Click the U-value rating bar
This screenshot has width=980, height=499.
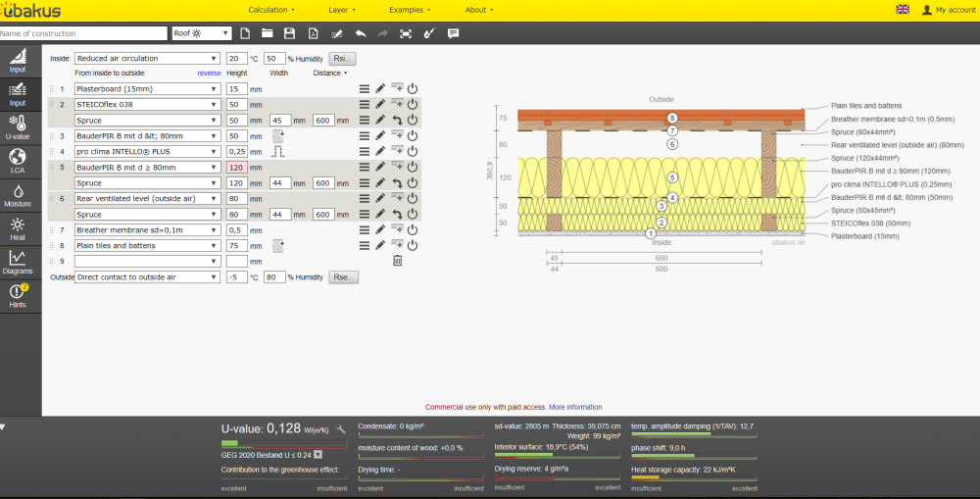(x=284, y=444)
